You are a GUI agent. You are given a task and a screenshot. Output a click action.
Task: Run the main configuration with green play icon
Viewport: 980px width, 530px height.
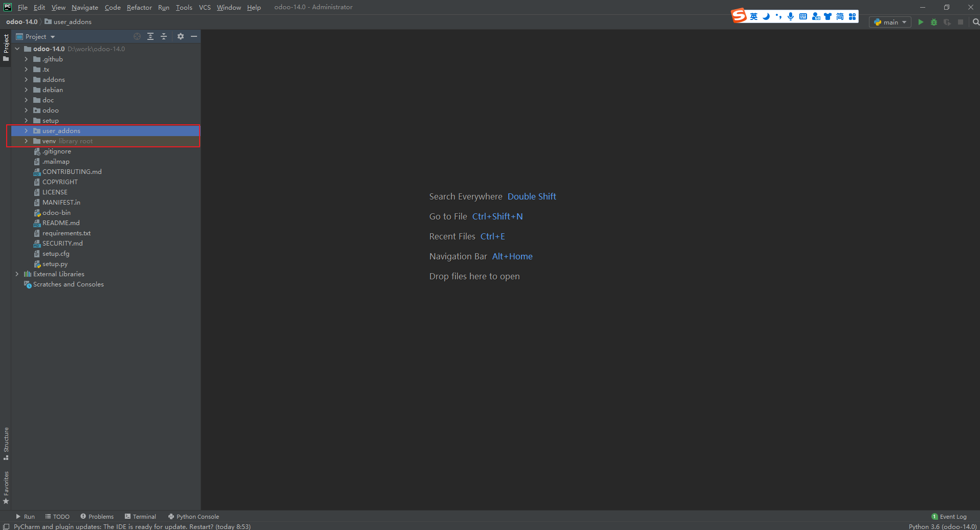[920, 22]
